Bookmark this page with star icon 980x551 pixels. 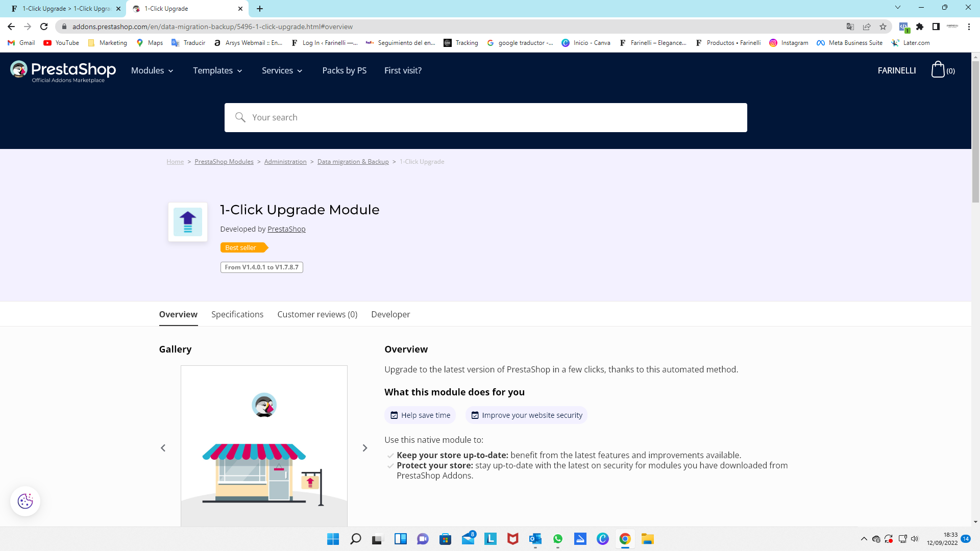pos(883,27)
